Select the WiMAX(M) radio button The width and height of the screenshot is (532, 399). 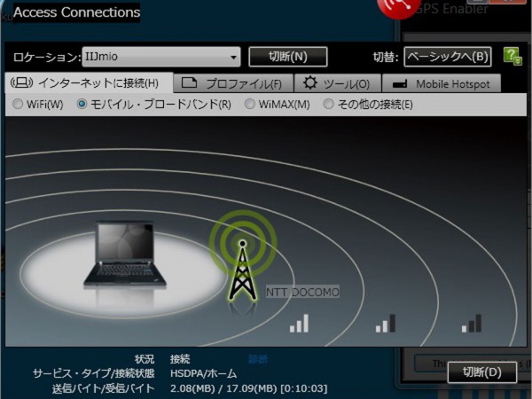tap(250, 104)
